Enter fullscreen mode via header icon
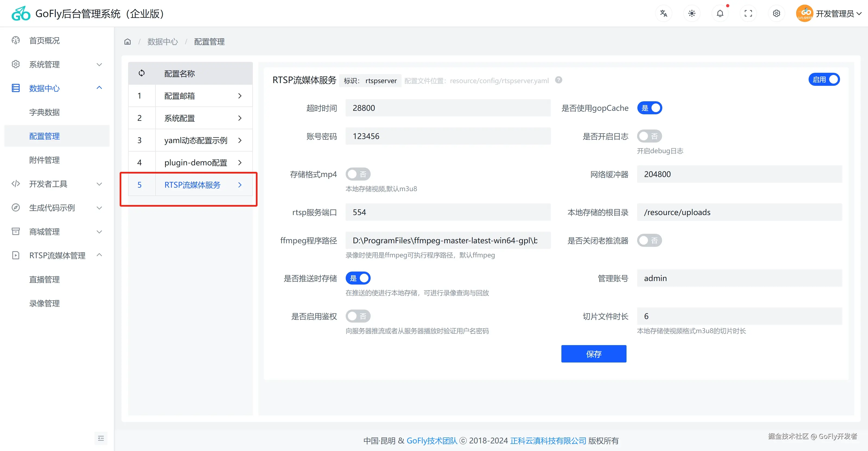The height and width of the screenshot is (451, 868). click(748, 14)
